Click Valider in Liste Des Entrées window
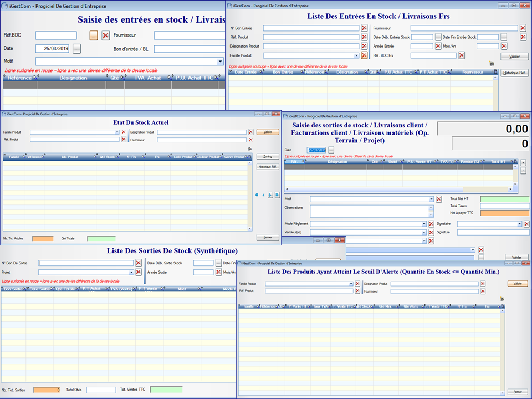The image size is (532, 399). pyautogui.click(x=514, y=57)
